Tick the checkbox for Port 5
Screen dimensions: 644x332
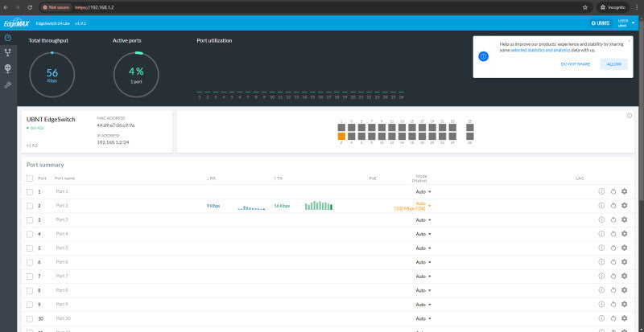pos(30,248)
